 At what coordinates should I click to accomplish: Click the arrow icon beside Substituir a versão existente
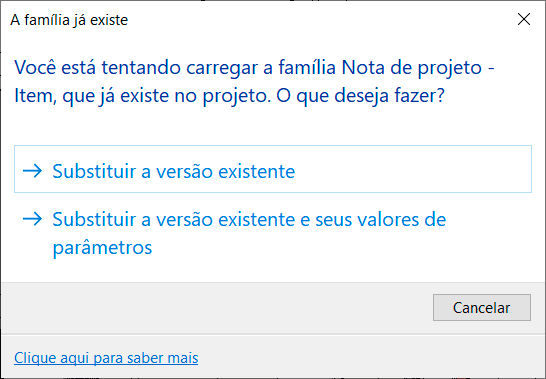coord(32,171)
